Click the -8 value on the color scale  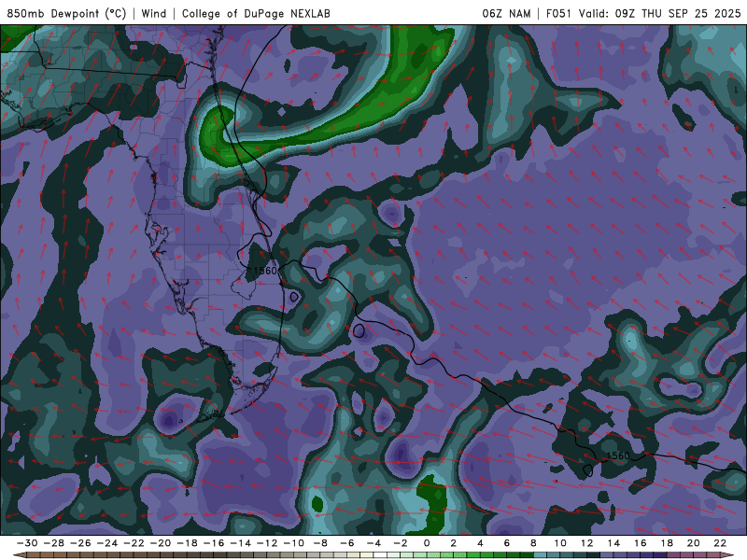point(320,543)
